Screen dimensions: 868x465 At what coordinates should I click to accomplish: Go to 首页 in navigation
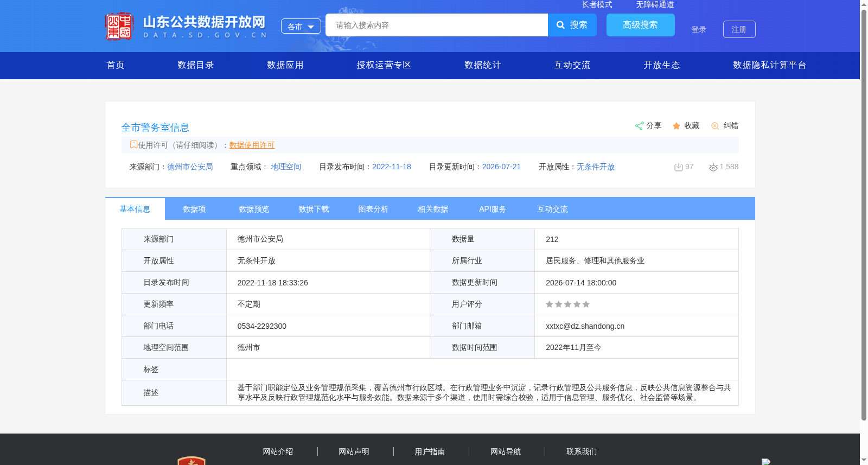click(x=116, y=65)
